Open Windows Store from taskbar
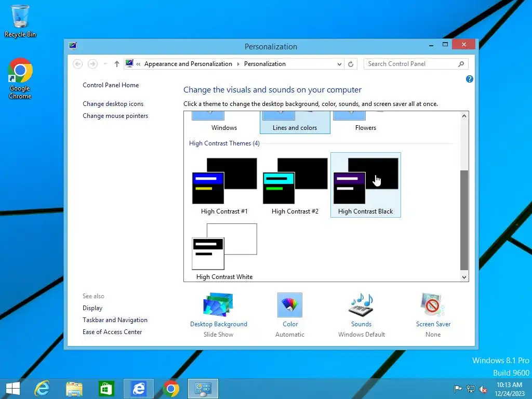Viewport: 532px width, 399px height. (106, 389)
